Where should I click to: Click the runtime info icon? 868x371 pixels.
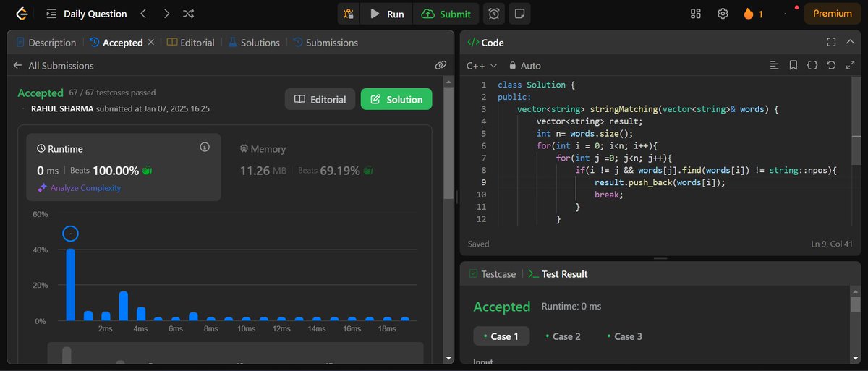(205, 147)
